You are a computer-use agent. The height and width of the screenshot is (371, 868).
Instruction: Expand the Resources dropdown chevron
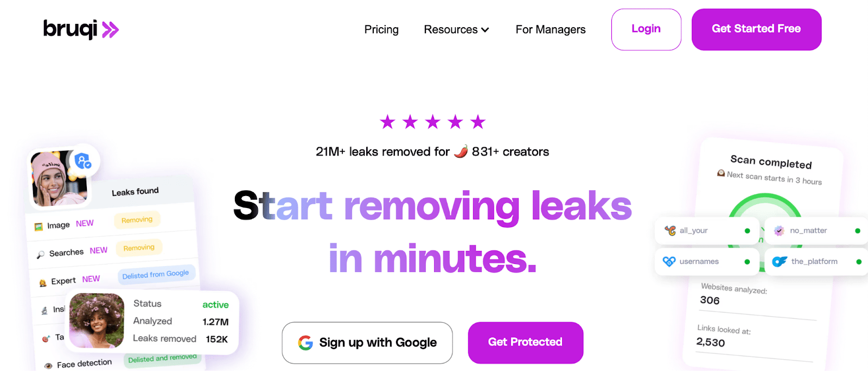(x=485, y=30)
